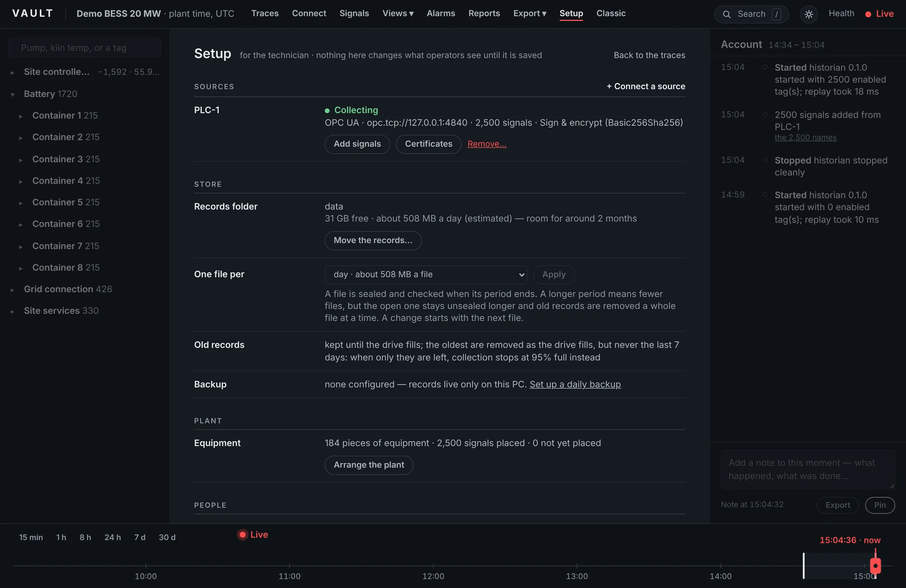Expand Site controller tree arrow

(x=13, y=72)
